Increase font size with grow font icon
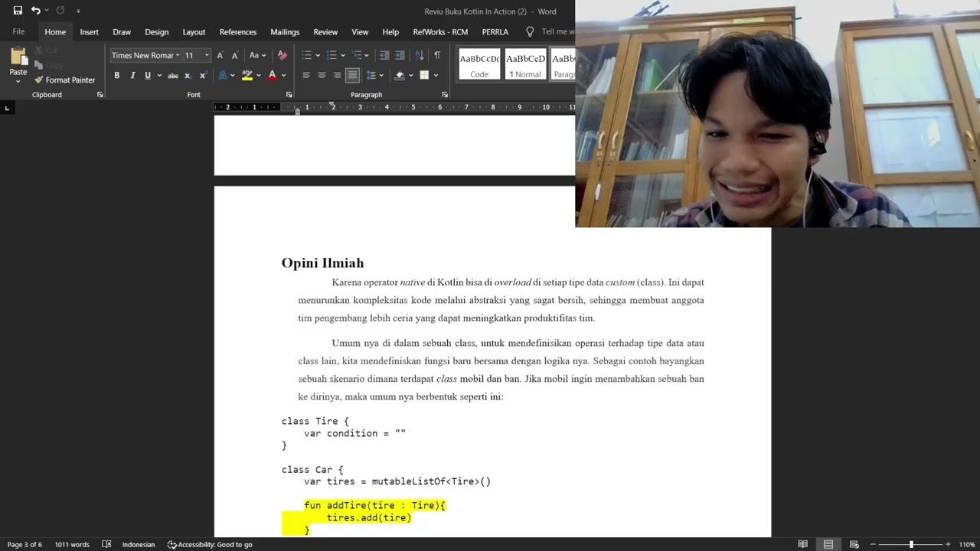Screen dimensions: 980x551 (x=220, y=55)
